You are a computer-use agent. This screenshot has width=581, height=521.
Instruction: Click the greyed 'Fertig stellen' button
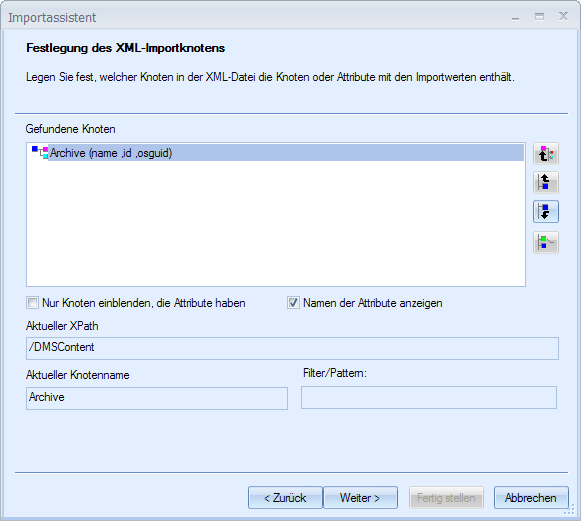[446, 498]
